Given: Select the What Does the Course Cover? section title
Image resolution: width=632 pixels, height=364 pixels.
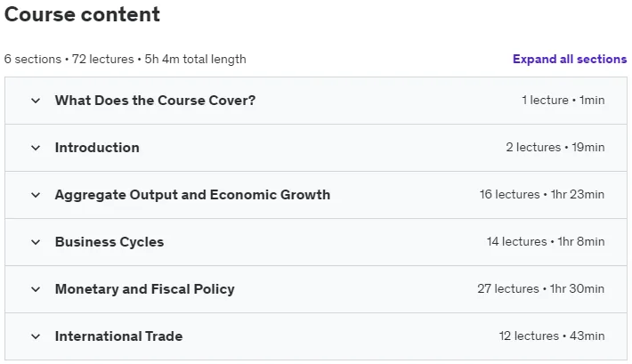Looking at the screenshot, I should tap(155, 101).
